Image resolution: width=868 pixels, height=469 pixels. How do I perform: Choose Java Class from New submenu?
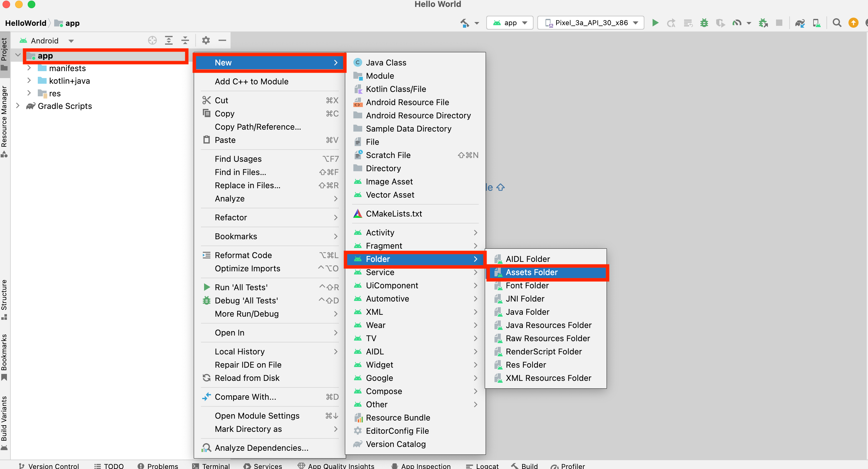point(386,63)
